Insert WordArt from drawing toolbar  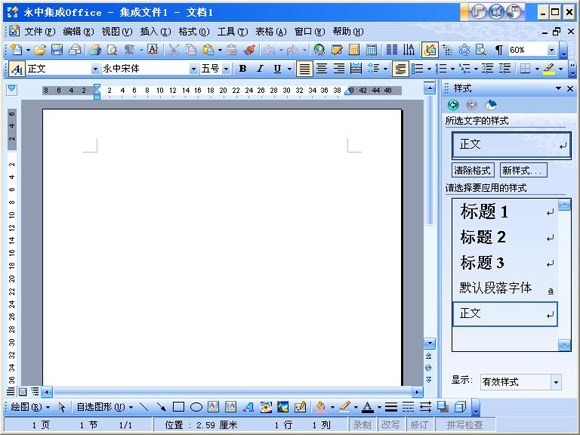tap(248, 407)
